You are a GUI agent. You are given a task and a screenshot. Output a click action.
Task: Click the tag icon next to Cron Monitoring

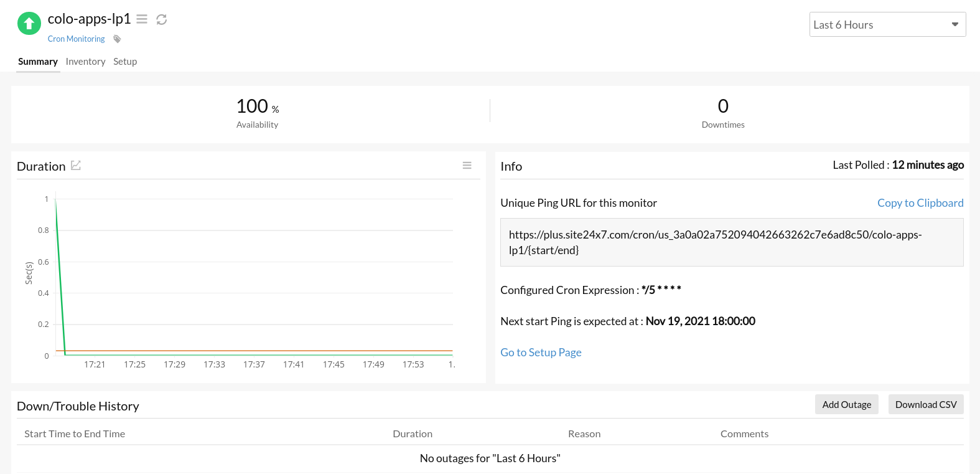(117, 39)
